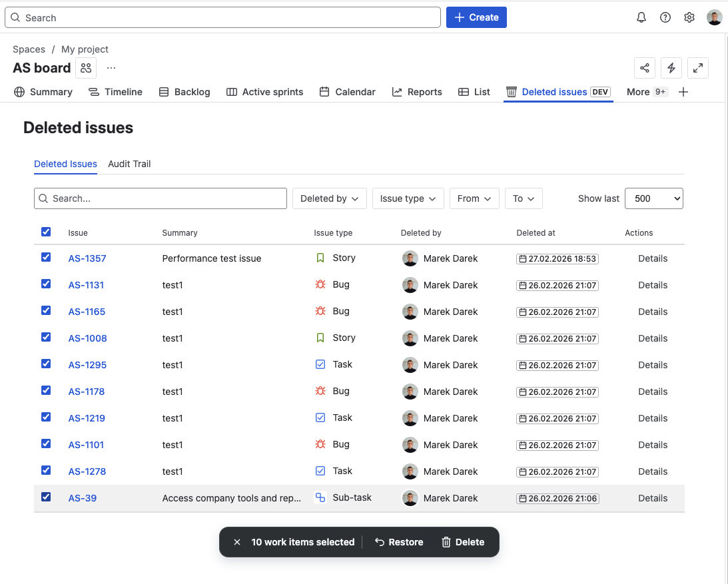728x584 pixels.
Task: Open issue AS-1008 via its link
Action: 87,338
